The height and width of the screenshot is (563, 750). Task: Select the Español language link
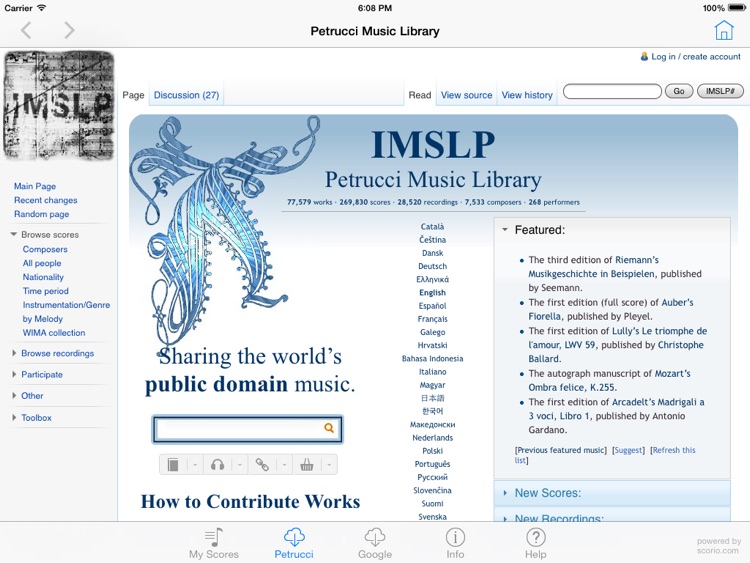tap(432, 306)
